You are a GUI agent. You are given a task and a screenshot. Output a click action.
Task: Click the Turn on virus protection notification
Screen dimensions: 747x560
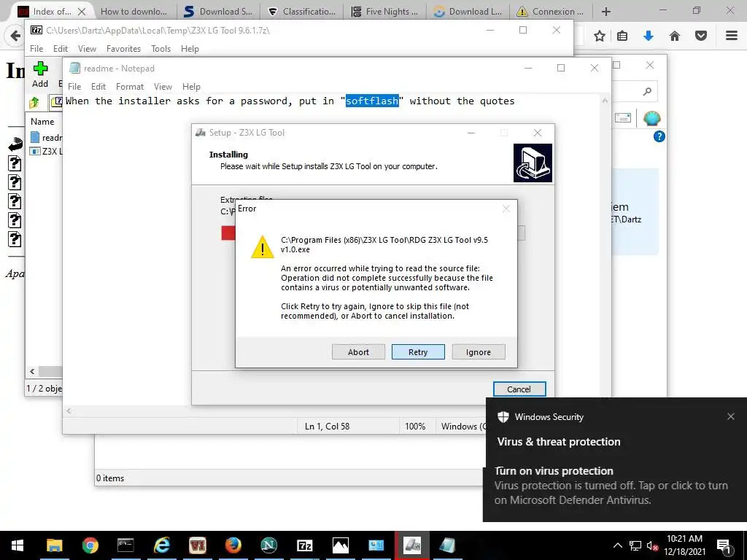tap(614, 486)
